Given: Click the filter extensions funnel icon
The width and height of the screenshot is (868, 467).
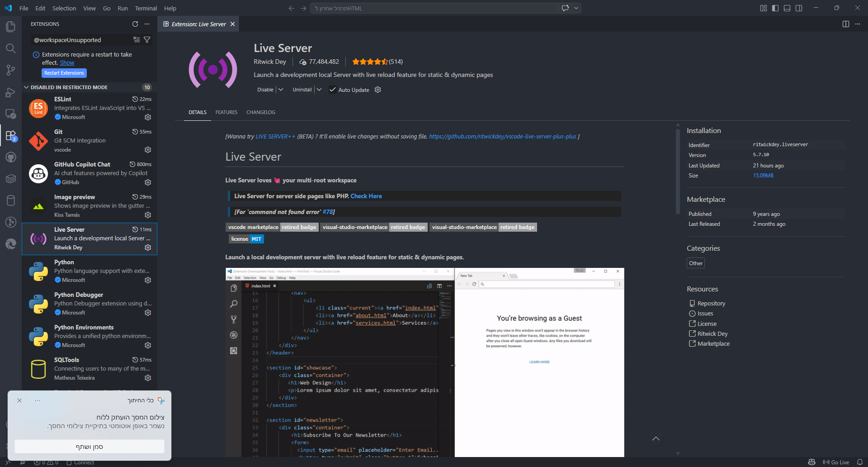Looking at the screenshot, I should 147,40.
